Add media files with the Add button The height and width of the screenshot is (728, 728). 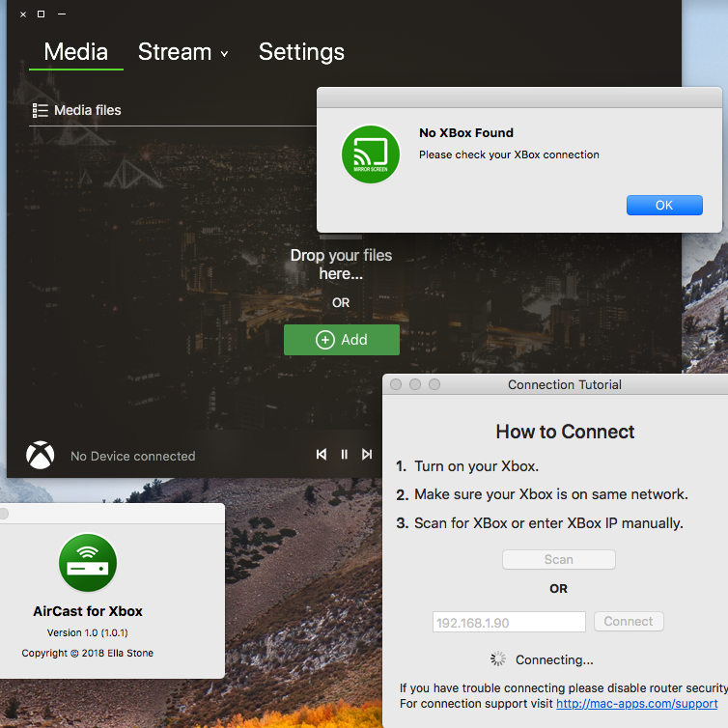(341, 340)
